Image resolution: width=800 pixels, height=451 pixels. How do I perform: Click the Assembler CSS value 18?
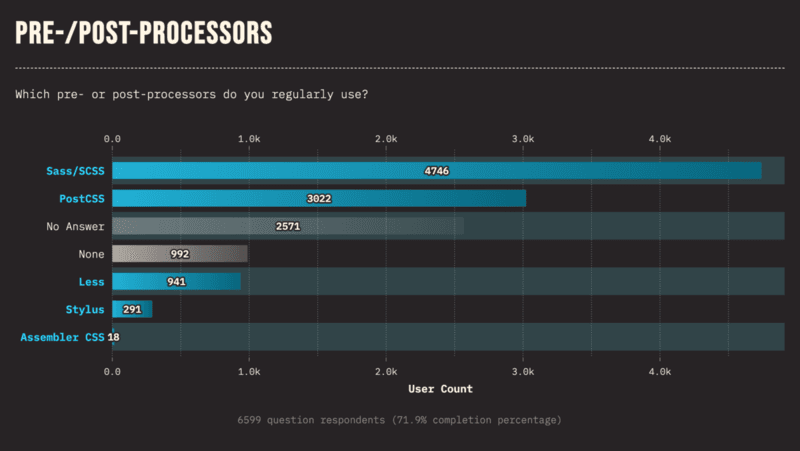pyautogui.click(x=113, y=337)
